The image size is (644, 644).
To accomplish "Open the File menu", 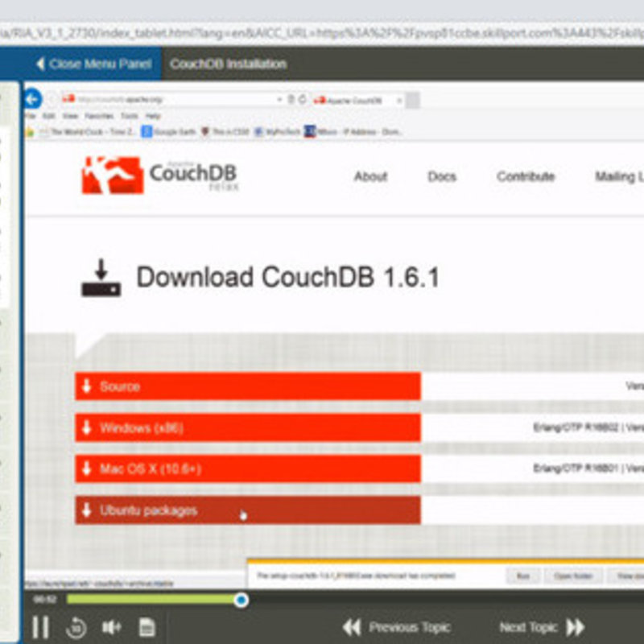I will [x=31, y=116].
